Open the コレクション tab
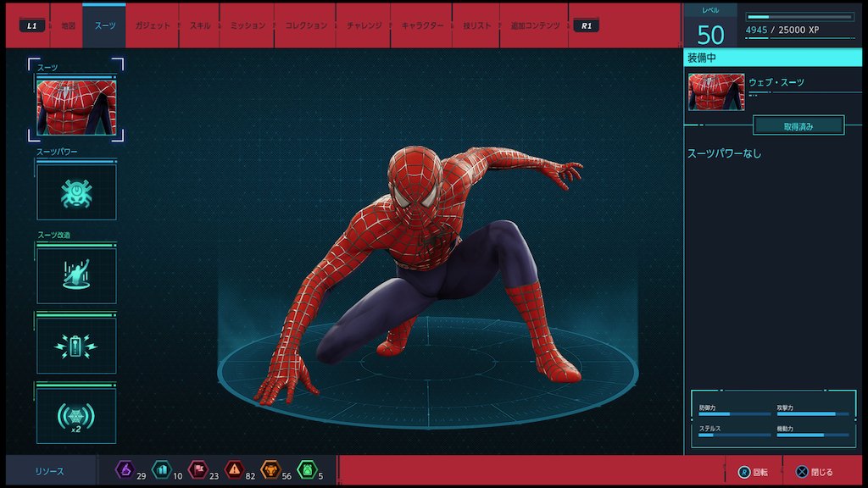Viewport: 868px width, 488px height. click(305, 25)
